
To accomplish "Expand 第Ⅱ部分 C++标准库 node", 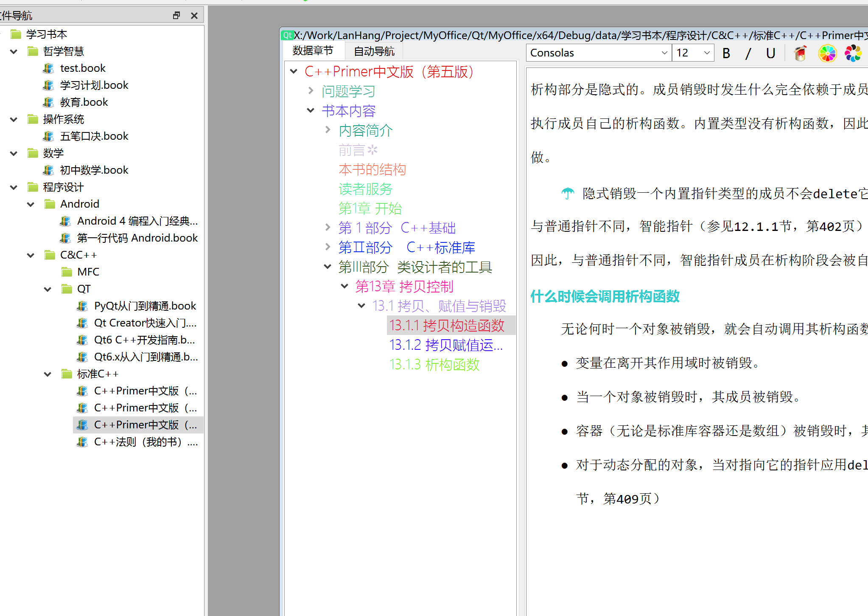I will (x=328, y=247).
